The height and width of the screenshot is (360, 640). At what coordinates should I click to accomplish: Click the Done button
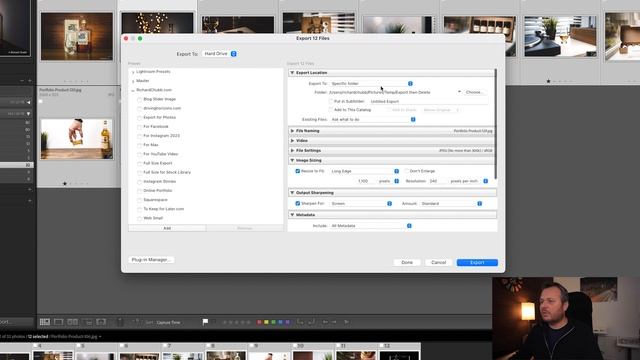(407, 262)
